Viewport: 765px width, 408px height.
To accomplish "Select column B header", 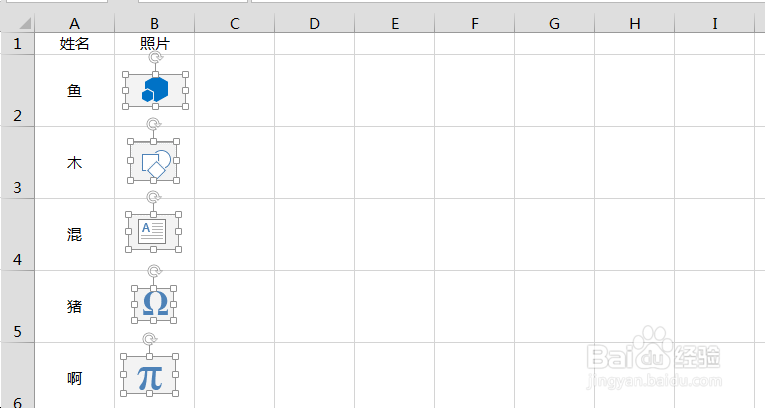I will tap(154, 24).
